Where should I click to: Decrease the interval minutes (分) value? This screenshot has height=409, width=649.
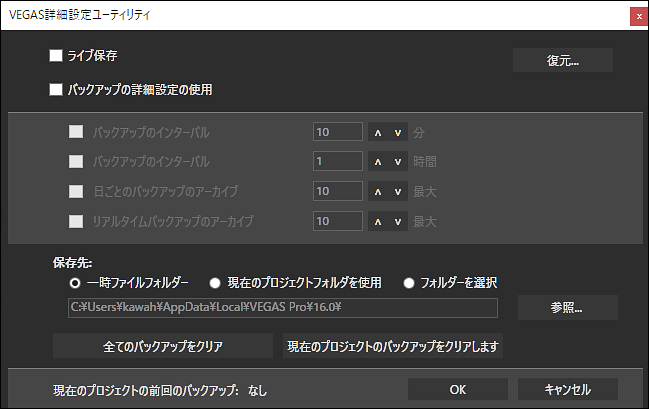(x=398, y=132)
